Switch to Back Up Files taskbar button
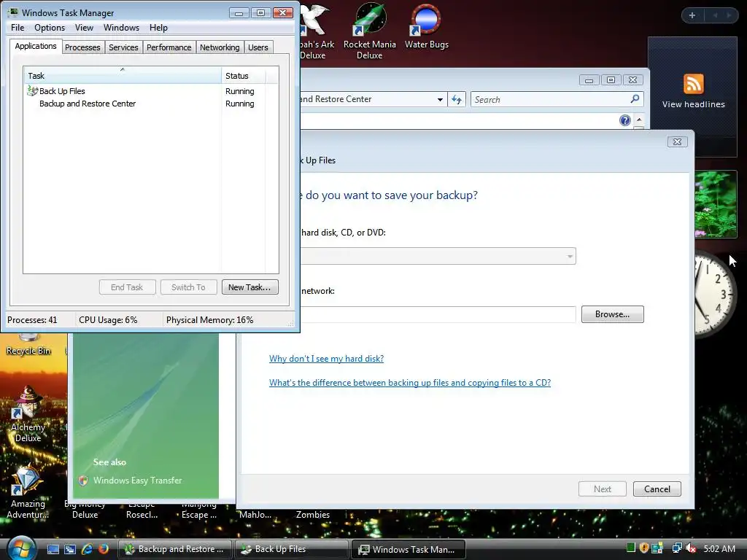 coord(291,549)
